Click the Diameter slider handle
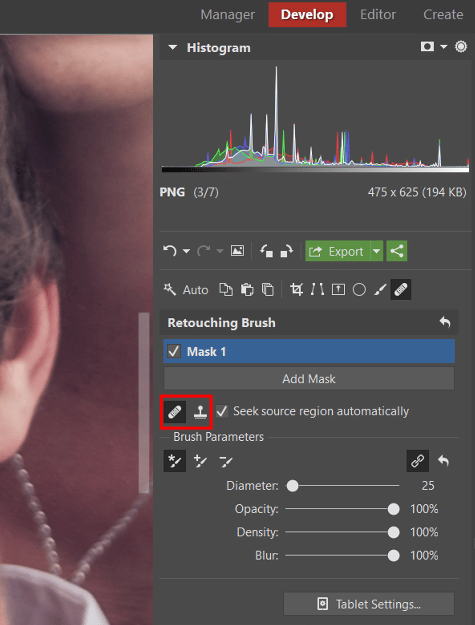Viewport: 475px width, 625px height. 292,485
